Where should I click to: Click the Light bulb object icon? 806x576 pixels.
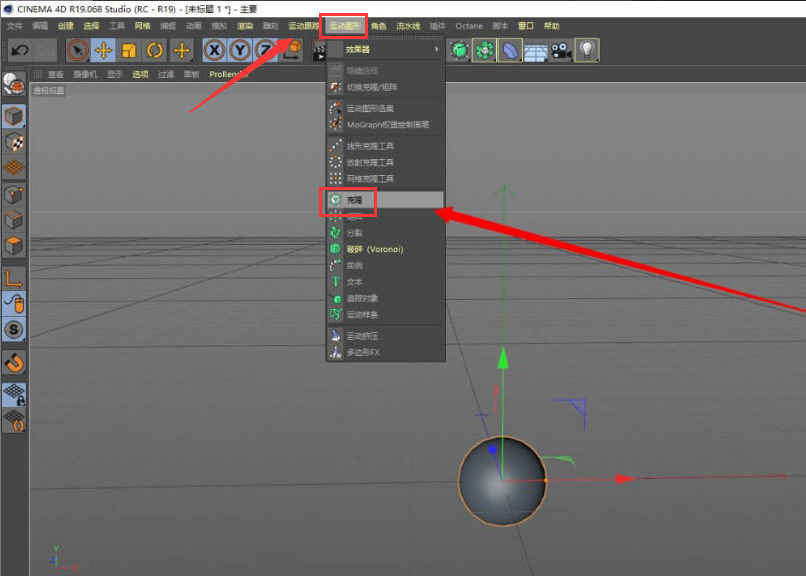click(587, 50)
